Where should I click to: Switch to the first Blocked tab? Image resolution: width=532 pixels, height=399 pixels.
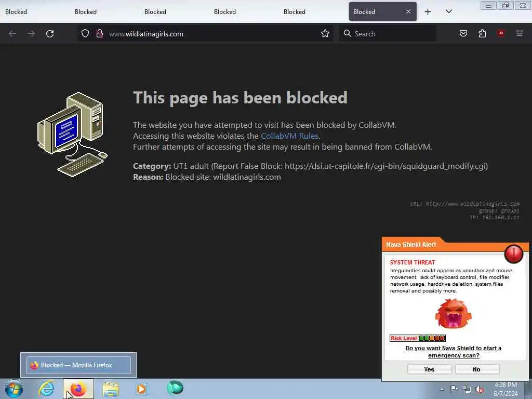pyautogui.click(x=35, y=12)
